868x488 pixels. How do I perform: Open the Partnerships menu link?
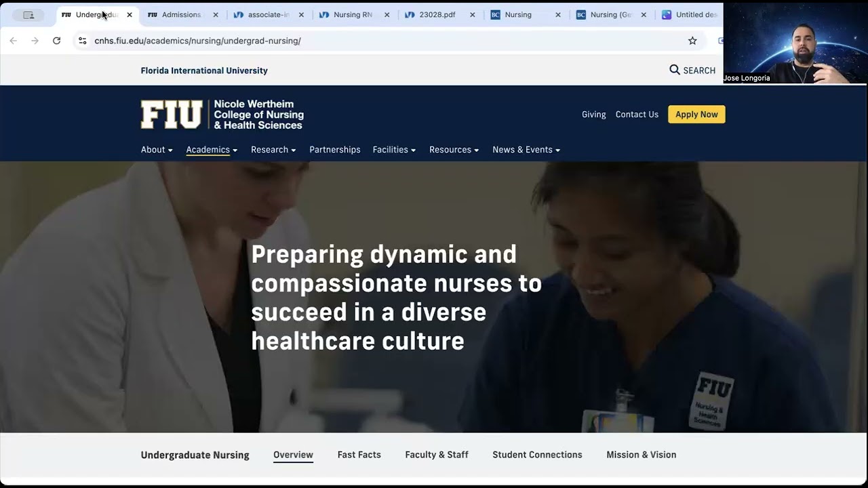pyautogui.click(x=335, y=150)
